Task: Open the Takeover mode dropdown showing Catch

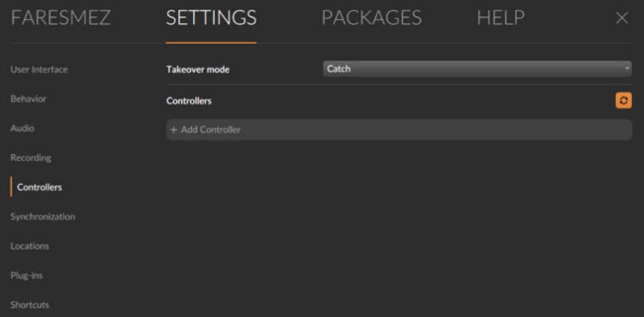Action: (477, 69)
